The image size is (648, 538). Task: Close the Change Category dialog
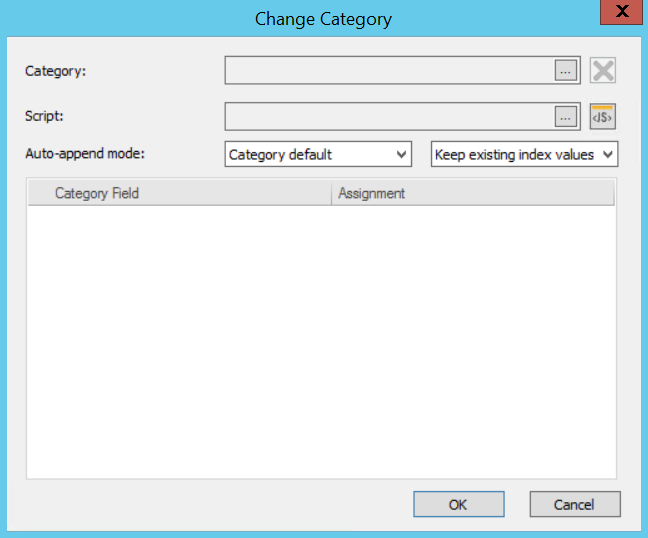[622, 12]
